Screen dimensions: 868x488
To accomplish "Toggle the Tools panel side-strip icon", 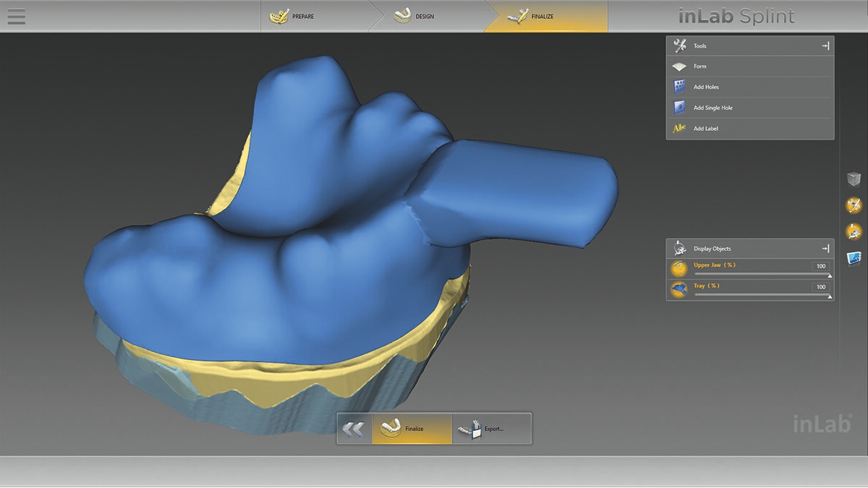I will click(x=854, y=205).
